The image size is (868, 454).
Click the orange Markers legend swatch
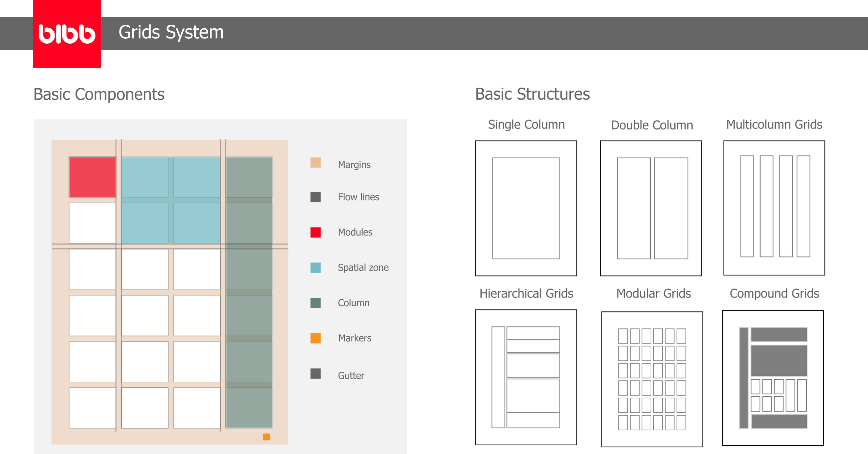316,338
